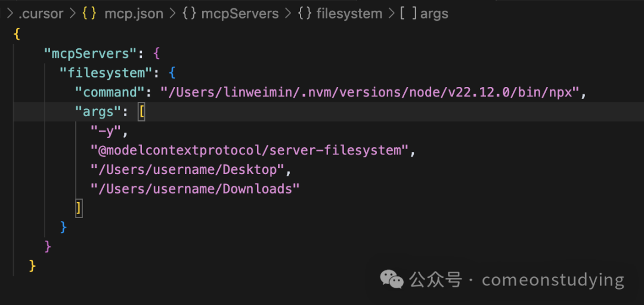Open the mcp.json breadcrumb item
Image resolution: width=644 pixels, height=305 pixels.
tap(134, 14)
